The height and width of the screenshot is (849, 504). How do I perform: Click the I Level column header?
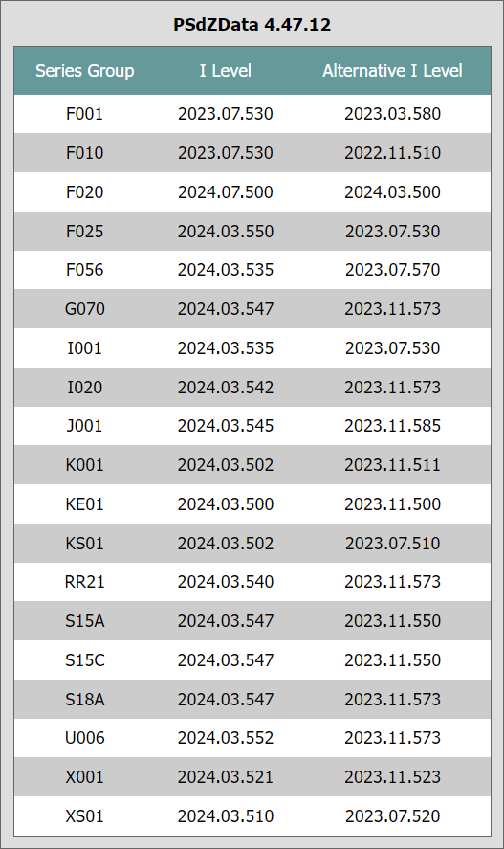pos(226,71)
